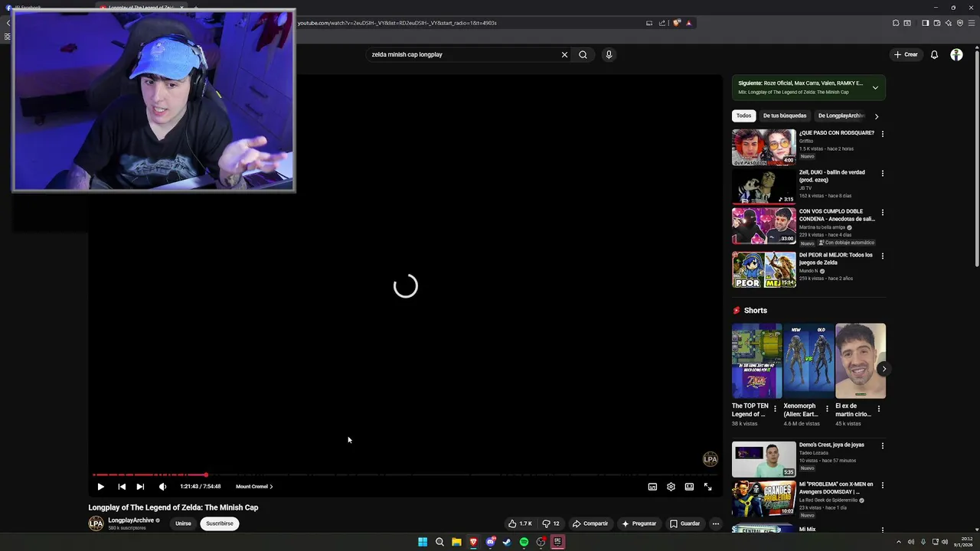Skip to next video in player

tap(140, 487)
